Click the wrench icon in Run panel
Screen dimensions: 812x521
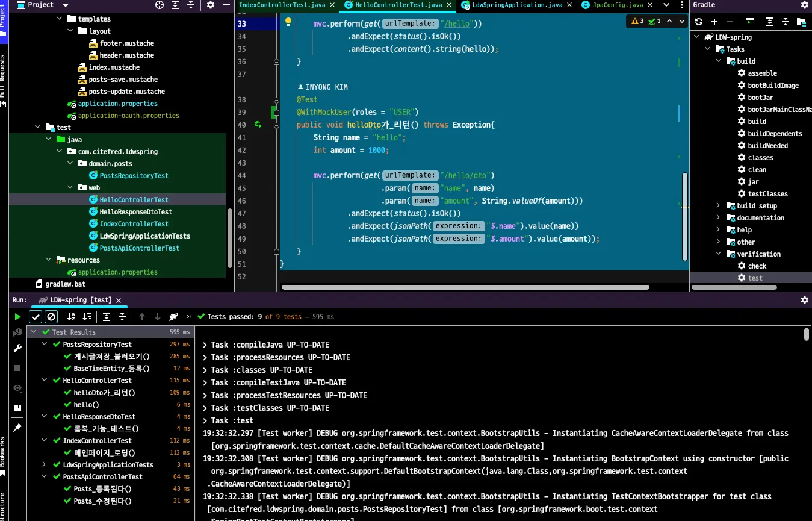click(x=17, y=348)
